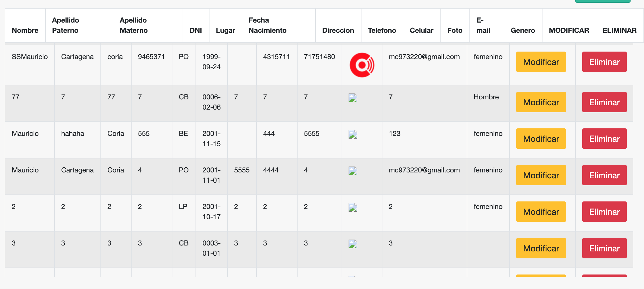This screenshot has height=289, width=644.
Task: Select the birth date 2001-11-15
Action: (212, 139)
